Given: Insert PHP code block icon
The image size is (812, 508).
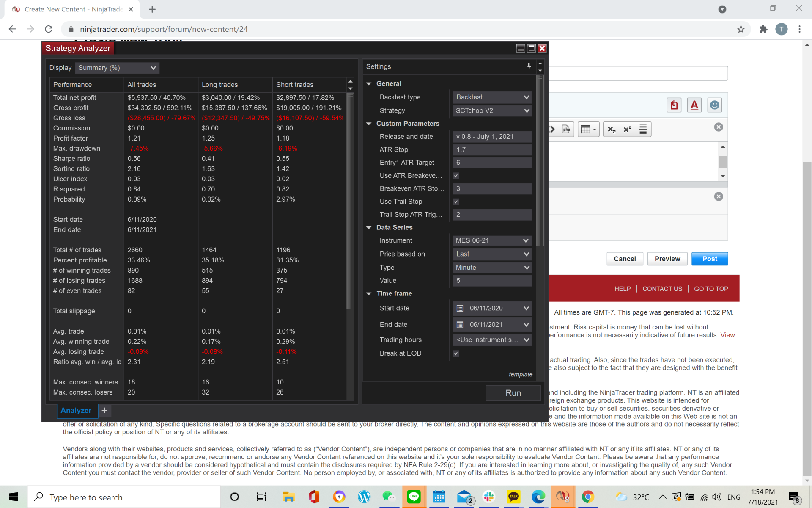Looking at the screenshot, I should click(x=566, y=130).
